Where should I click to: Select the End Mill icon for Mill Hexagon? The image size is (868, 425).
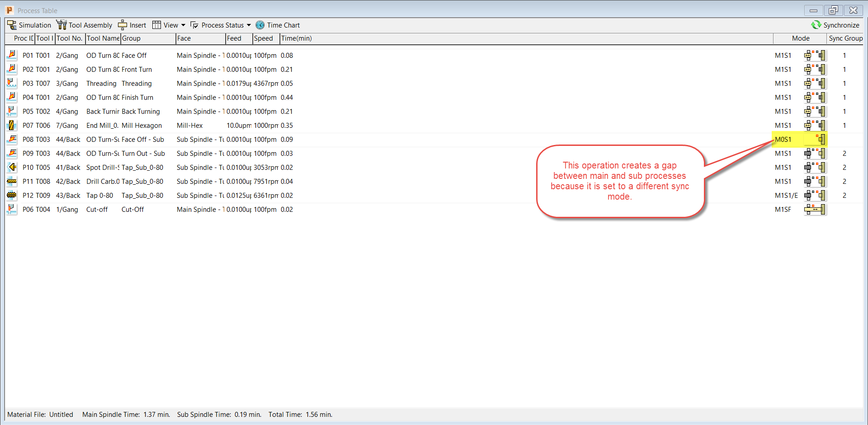[x=12, y=125]
